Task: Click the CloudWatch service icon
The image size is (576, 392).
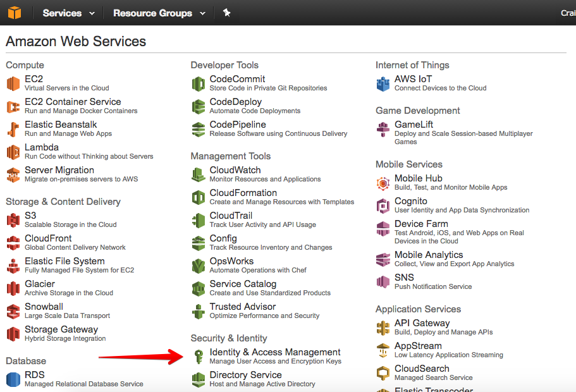Action: 199,175
